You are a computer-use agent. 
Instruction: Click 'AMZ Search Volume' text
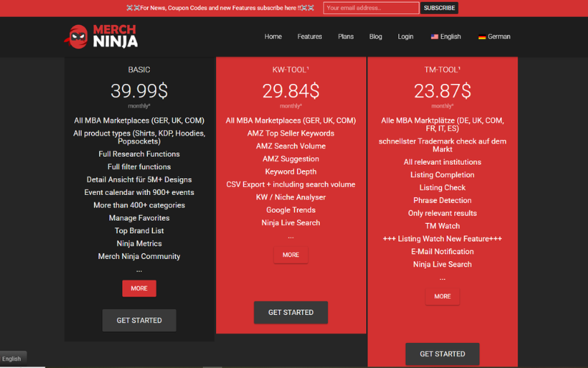click(x=290, y=146)
